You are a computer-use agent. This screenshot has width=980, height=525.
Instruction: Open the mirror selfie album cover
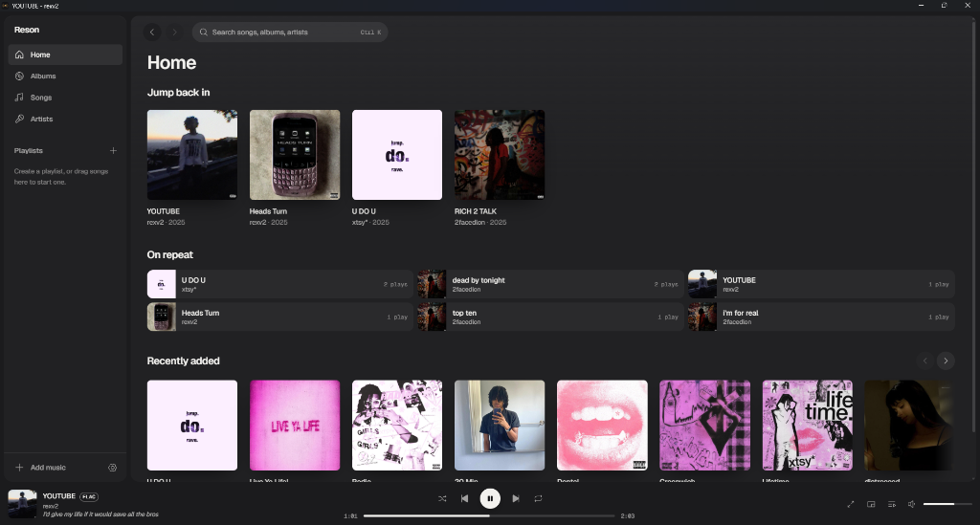click(x=500, y=426)
